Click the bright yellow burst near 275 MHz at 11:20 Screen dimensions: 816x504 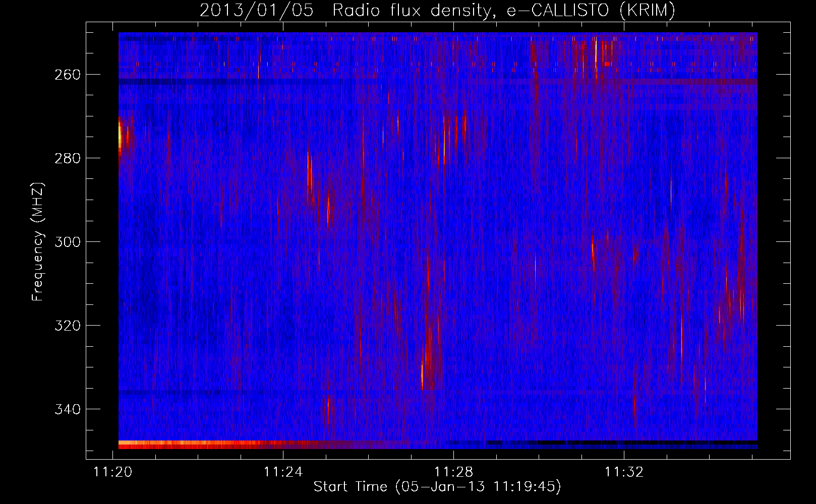(x=121, y=136)
